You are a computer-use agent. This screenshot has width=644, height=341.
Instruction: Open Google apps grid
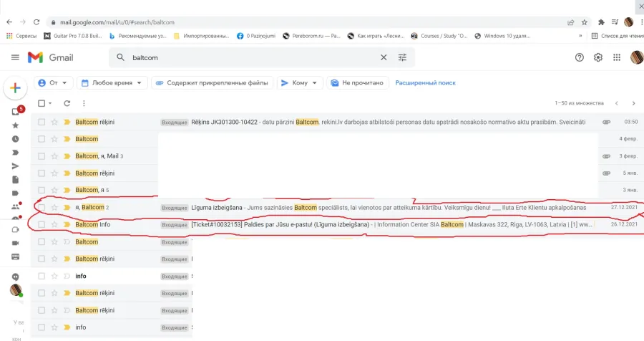pos(617,57)
